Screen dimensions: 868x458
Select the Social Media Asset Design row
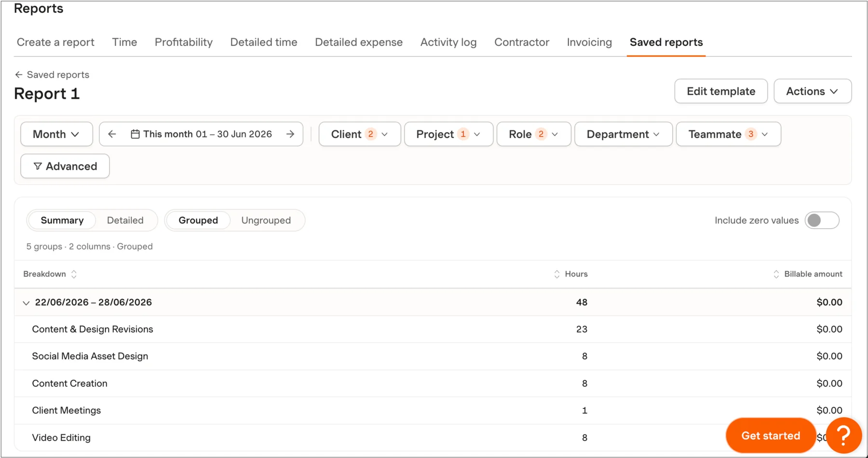coord(433,357)
